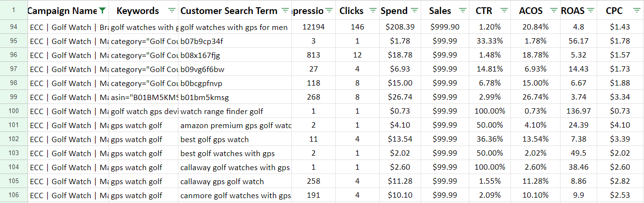Open filter icon for Sales column

point(462,11)
